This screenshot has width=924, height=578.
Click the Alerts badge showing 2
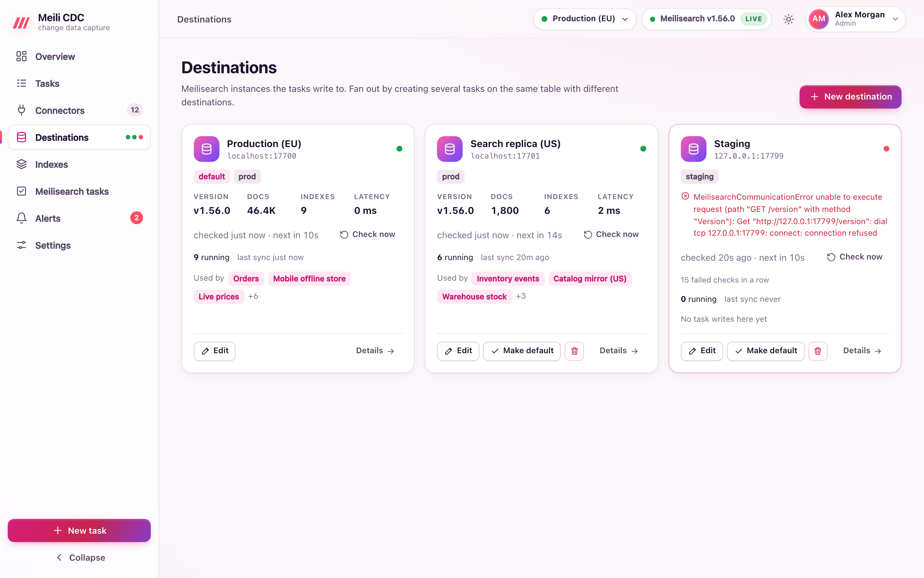tap(136, 218)
